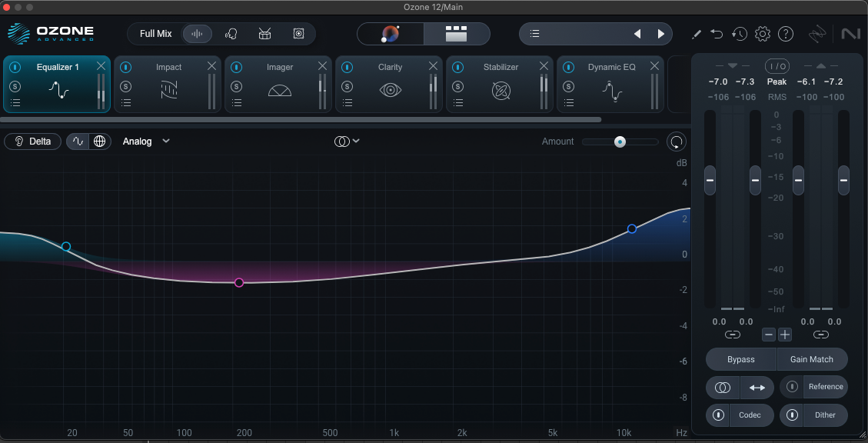868x443 pixels.
Task: Select the Imager module tab
Action: pyautogui.click(x=280, y=83)
